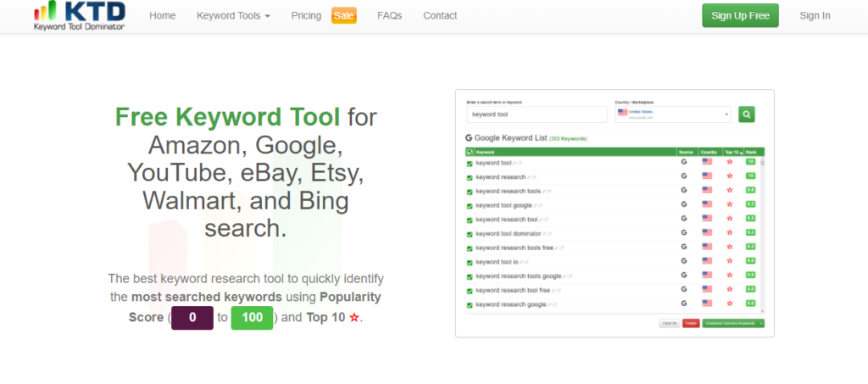Image resolution: width=868 pixels, height=384 pixels.
Task: Click the Google G icon beside Google Keyword List
Action: pos(469,138)
